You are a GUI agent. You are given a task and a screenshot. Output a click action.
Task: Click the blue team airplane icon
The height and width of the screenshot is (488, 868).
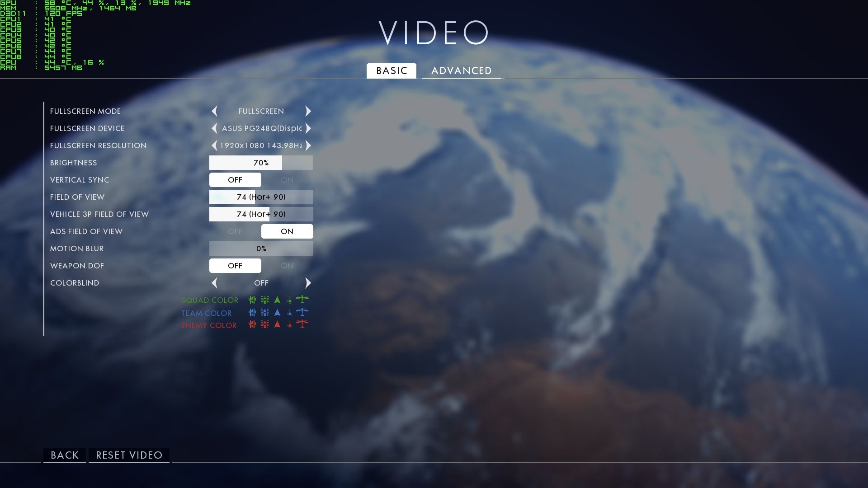point(302,312)
